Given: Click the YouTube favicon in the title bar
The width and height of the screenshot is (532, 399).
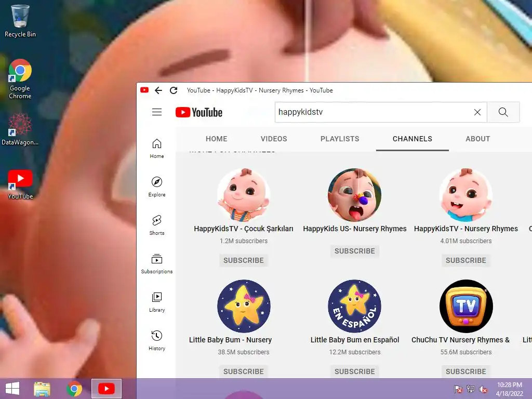Looking at the screenshot, I should click(144, 90).
